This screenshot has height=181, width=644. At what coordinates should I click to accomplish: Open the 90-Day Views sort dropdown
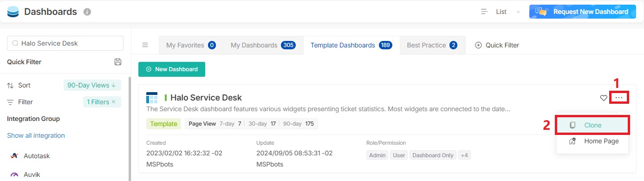92,85
